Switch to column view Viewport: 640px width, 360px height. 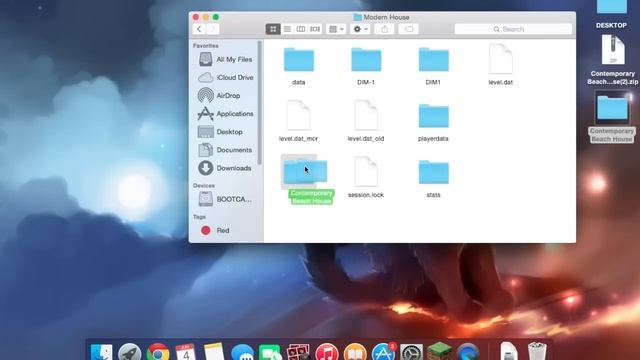(x=301, y=29)
